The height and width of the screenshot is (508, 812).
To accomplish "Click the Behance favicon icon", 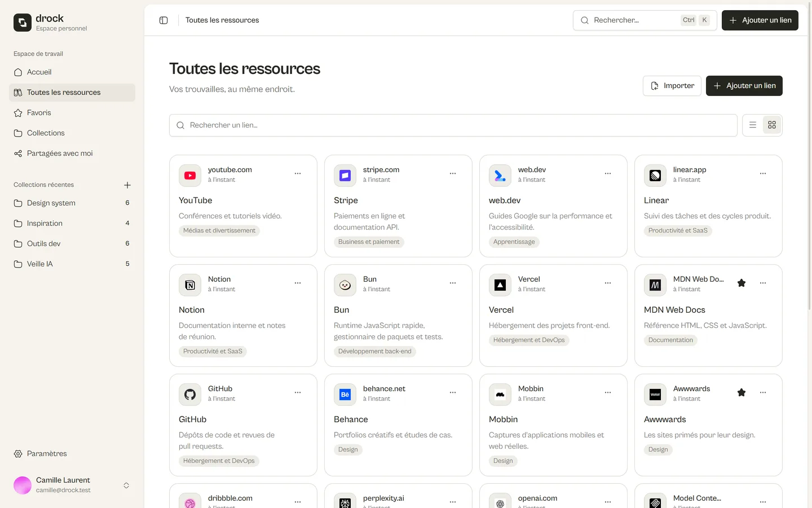I will (x=345, y=395).
